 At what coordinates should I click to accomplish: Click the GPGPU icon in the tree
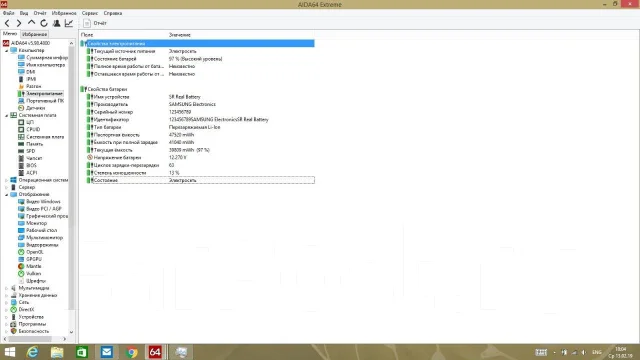tap(21, 259)
